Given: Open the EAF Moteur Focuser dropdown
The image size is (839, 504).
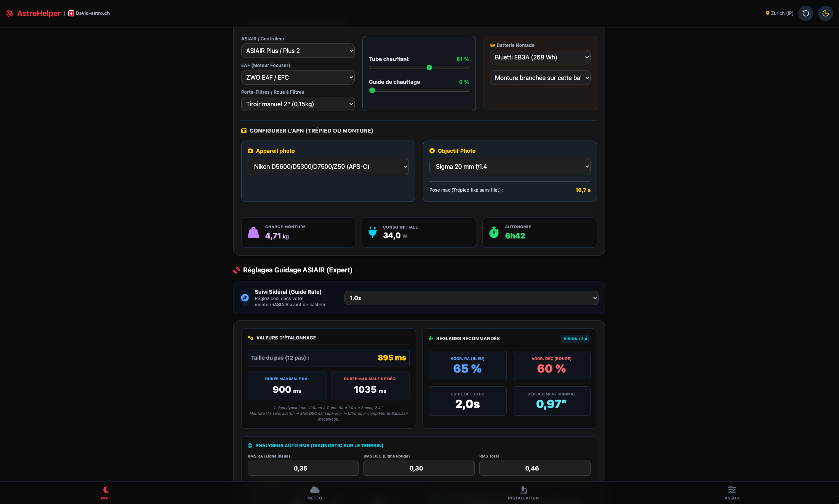Looking at the screenshot, I should point(298,77).
